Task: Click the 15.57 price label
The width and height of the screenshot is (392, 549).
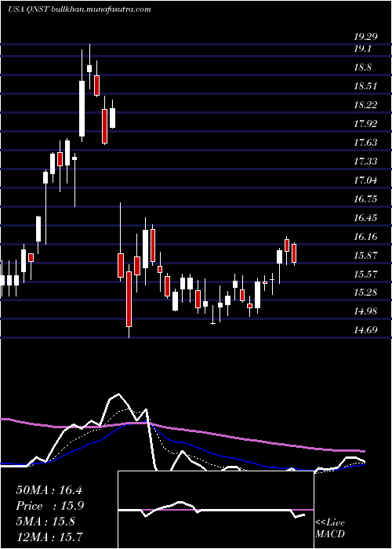Action: click(366, 274)
